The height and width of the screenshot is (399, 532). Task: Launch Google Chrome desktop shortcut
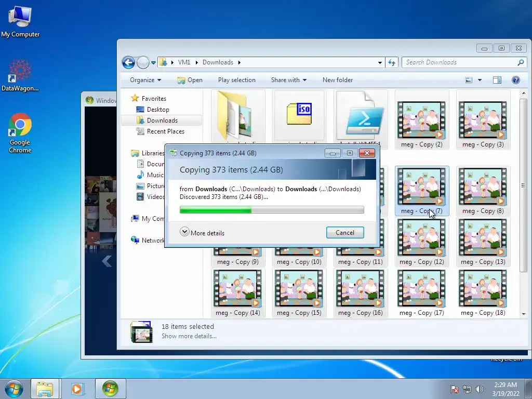point(20,133)
